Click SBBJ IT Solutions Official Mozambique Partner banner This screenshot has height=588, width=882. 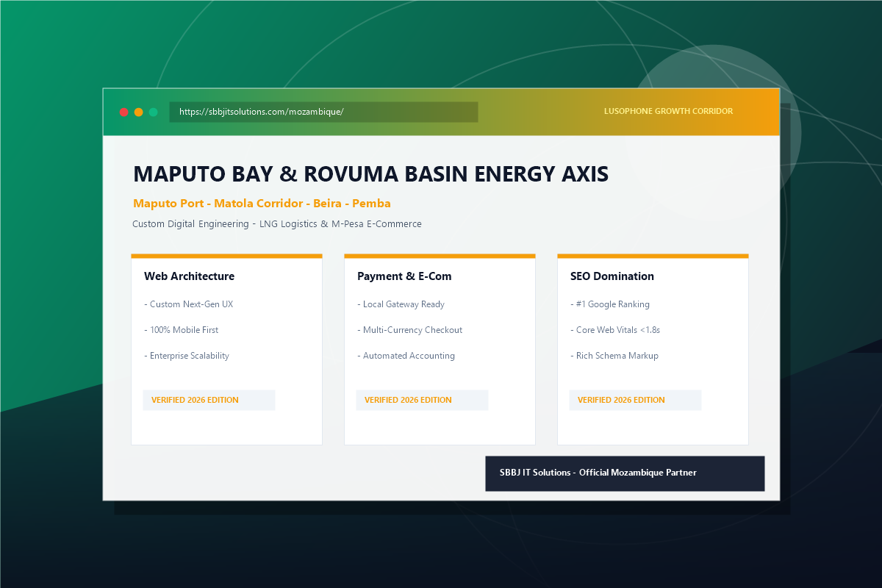[x=625, y=473]
